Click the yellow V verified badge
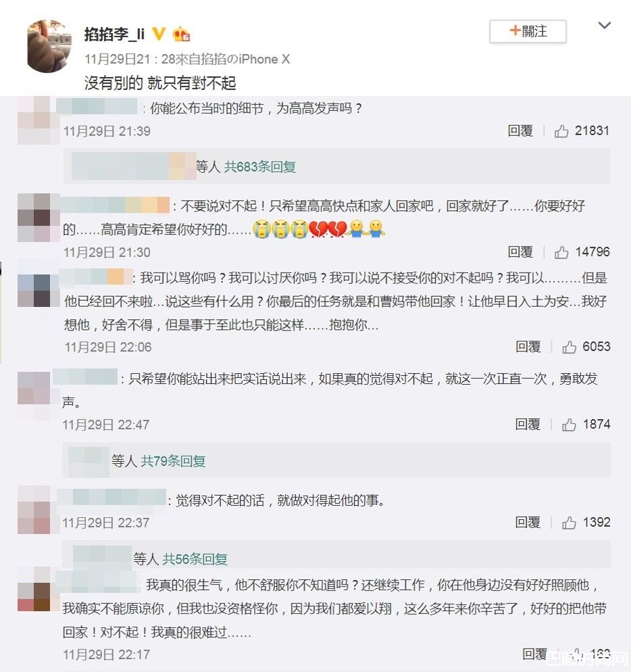 click(159, 33)
